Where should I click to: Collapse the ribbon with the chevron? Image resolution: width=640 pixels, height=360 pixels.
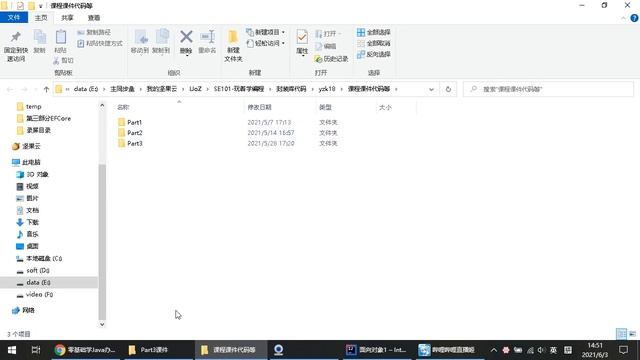[623, 18]
